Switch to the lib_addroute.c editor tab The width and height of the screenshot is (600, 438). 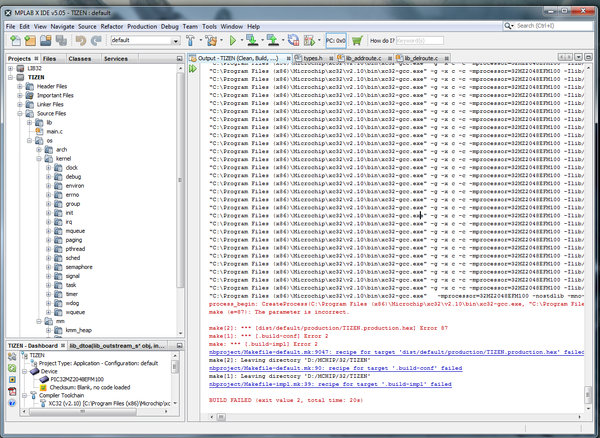(x=362, y=58)
